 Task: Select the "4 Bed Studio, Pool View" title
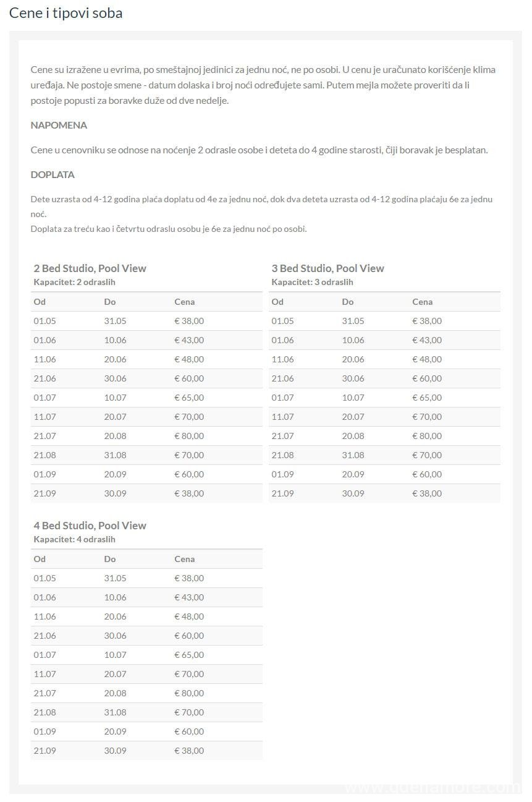click(x=90, y=526)
